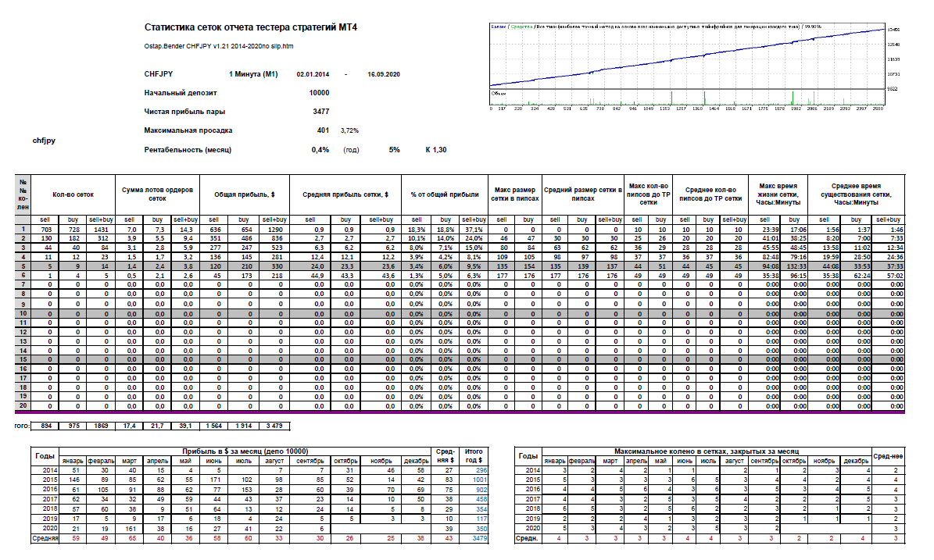Select header 'Макс кол-во пипсов до TP сетки'
The width and height of the screenshot is (934, 560).
[x=648, y=194]
